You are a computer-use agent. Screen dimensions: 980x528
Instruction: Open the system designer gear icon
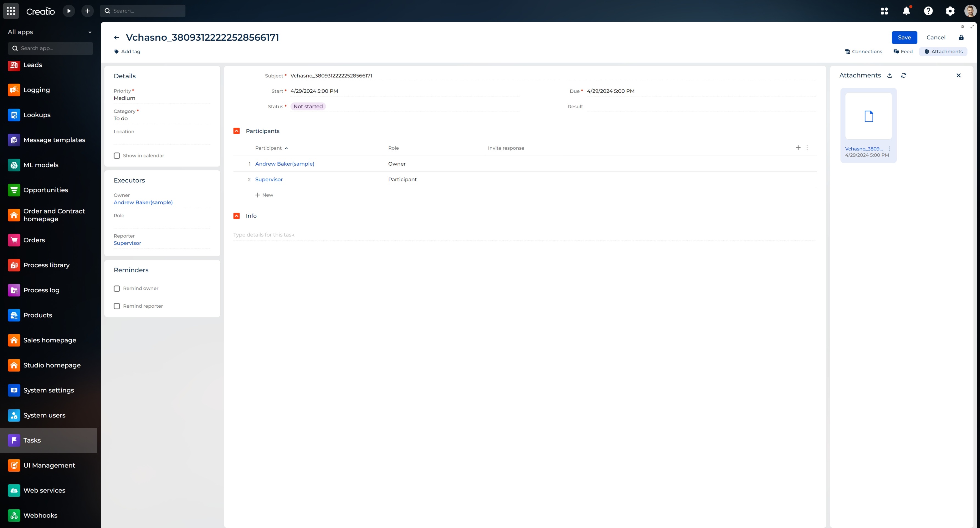coord(950,11)
